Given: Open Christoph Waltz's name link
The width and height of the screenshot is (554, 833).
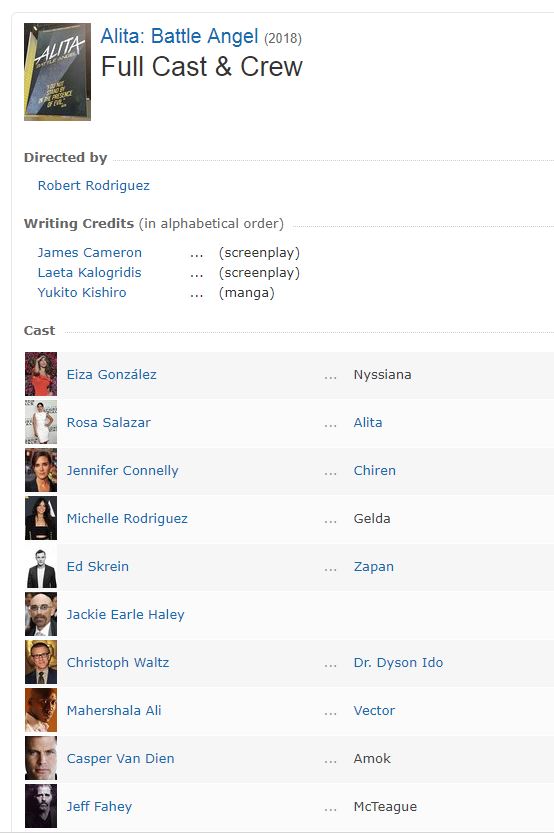Looking at the screenshot, I should pyautogui.click(x=118, y=662).
